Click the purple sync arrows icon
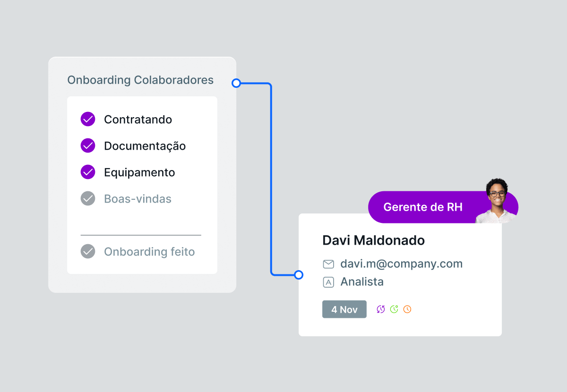The image size is (567, 392). tap(381, 309)
